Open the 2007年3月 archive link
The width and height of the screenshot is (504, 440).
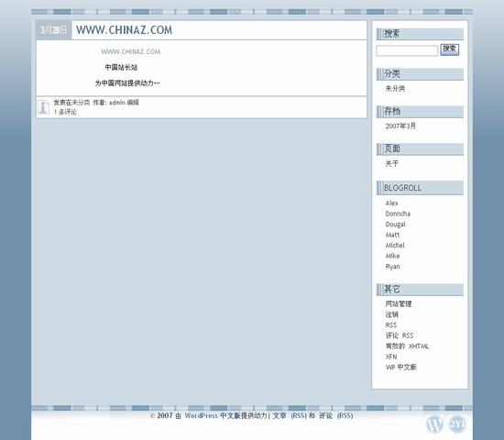[x=400, y=126]
